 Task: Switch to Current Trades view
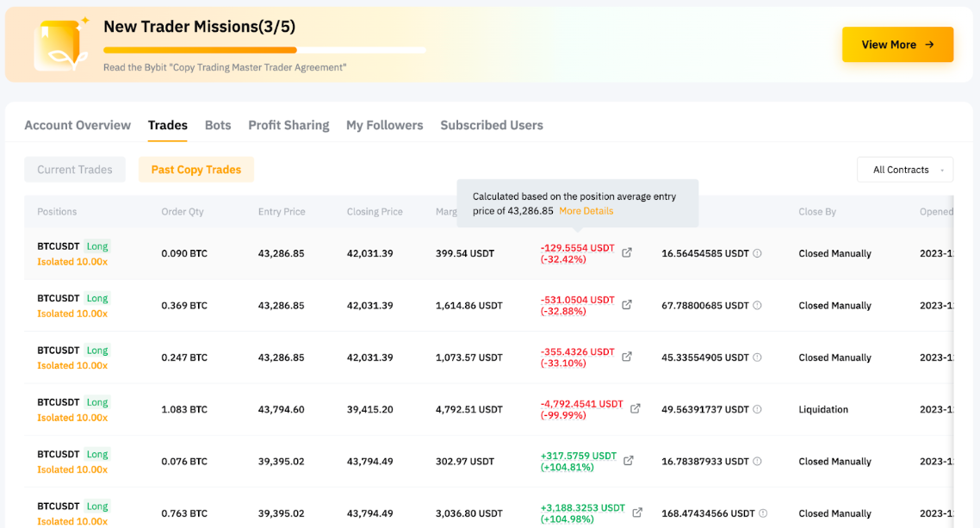tap(75, 170)
